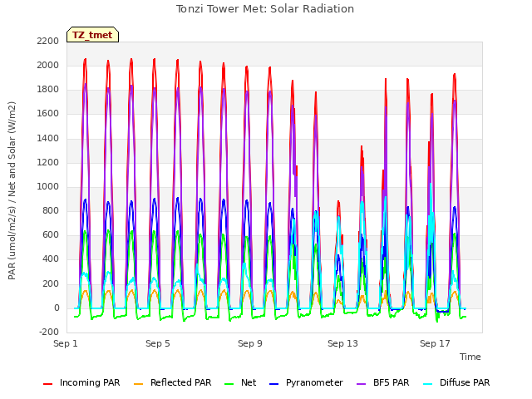Select the 'Net' legend label
Image resolution: width=532 pixels, height=399 pixels.
249,382
